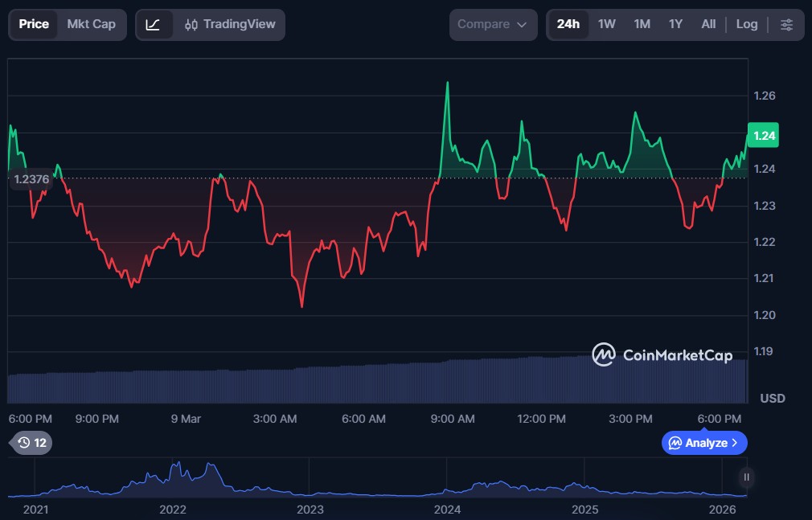Screen dimensions: 812x520
Task: Click the 1.2376 baseline price label
Action: point(31,179)
